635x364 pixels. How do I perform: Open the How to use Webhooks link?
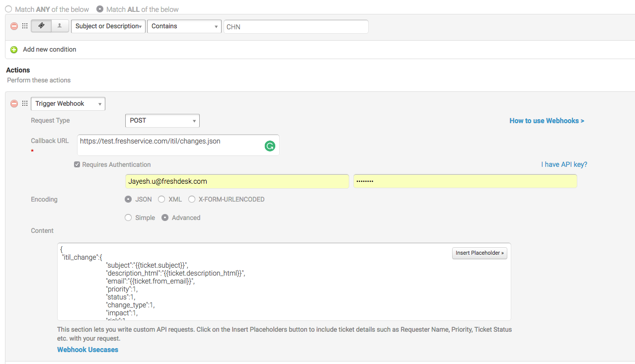click(x=547, y=121)
